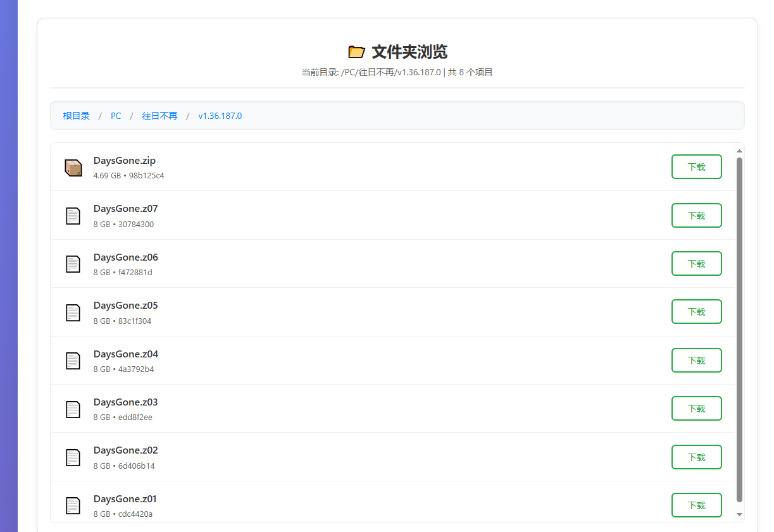Click the document icon beside DaysGone.z07
Screen dimensions: 774x532
pyautogui.click(x=73, y=216)
